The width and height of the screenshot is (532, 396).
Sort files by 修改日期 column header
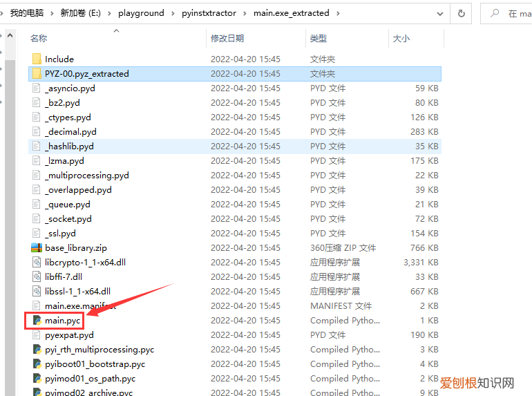click(227, 39)
